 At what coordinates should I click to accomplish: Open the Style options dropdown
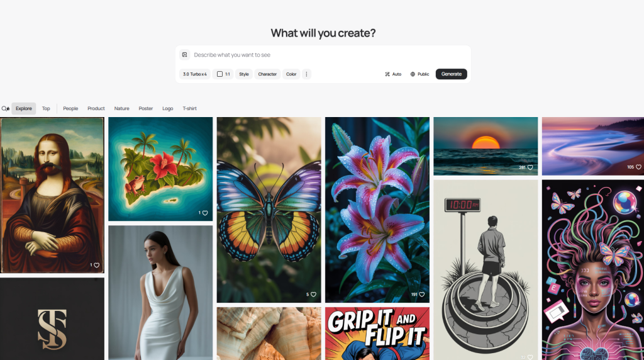click(x=244, y=74)
